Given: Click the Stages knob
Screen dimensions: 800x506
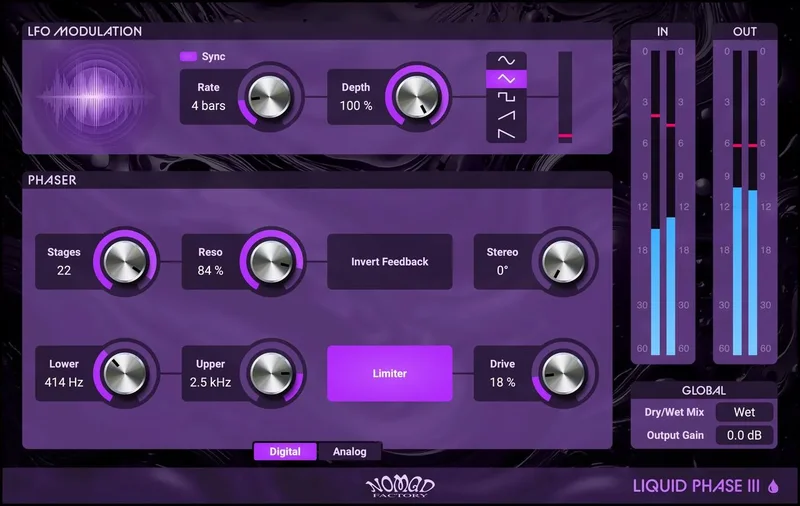Looking at the screenshot, I should [125, 262].
